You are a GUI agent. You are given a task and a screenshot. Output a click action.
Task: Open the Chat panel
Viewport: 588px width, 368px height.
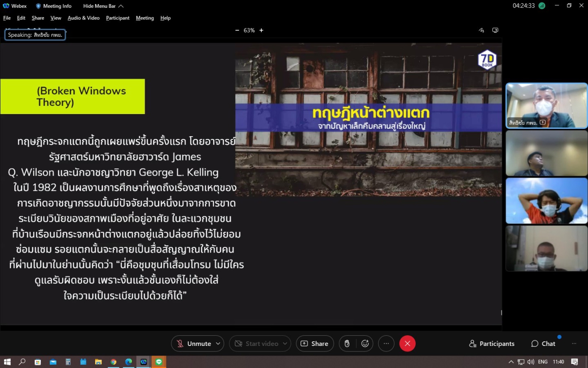543,344
